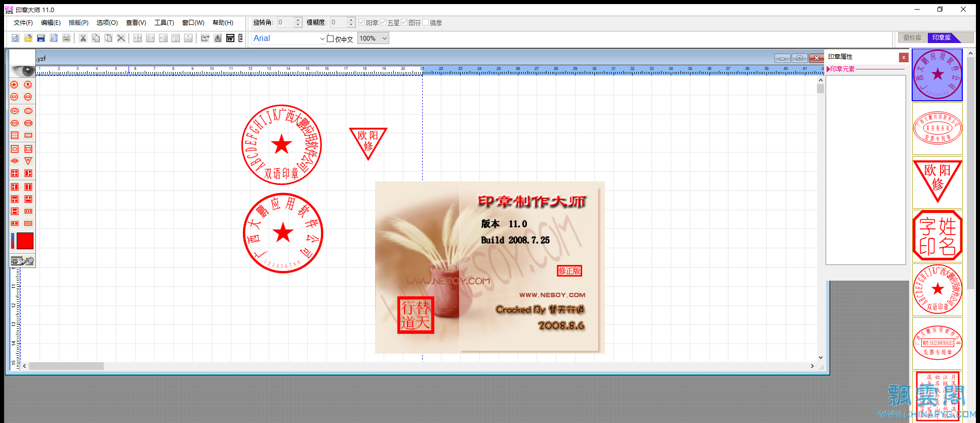Cut selection with the scissors icon

pyautogui.click(x=83, y=38)
